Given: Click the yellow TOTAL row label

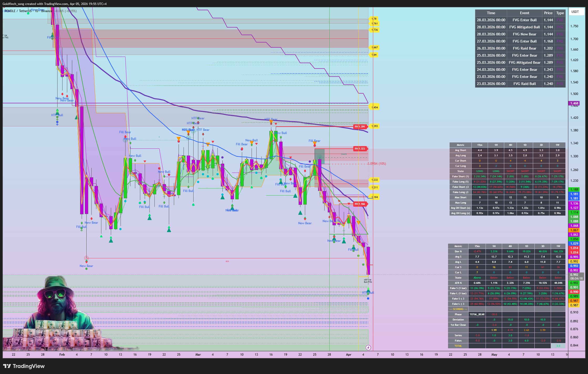Looking at the screenshot, I should tap(458, 346).
